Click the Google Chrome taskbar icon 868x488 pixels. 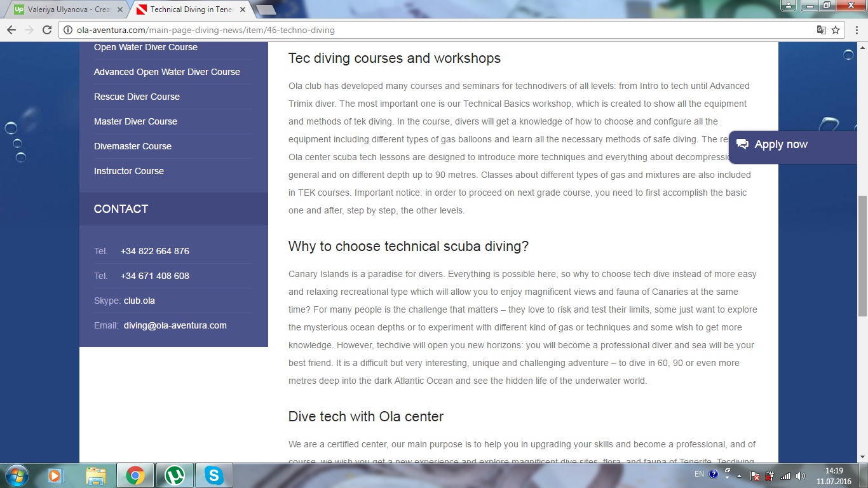[135, 475]
